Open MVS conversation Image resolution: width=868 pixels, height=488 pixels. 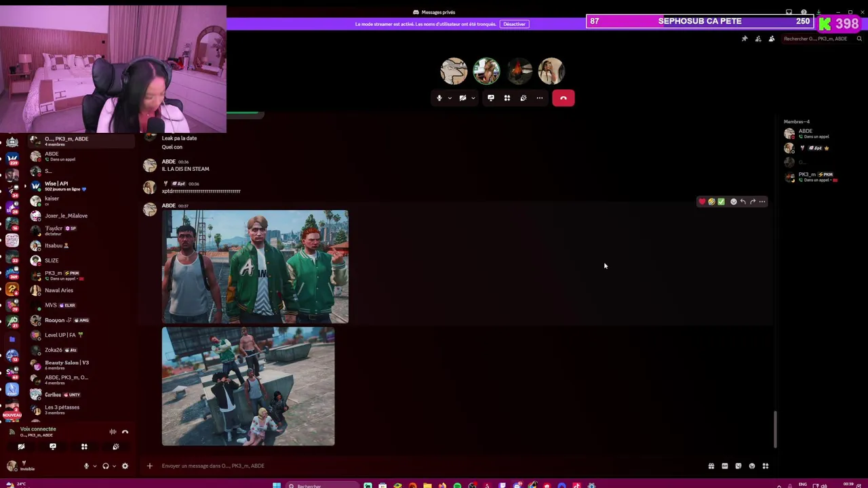pyautogui.click(x=81, y=305)
